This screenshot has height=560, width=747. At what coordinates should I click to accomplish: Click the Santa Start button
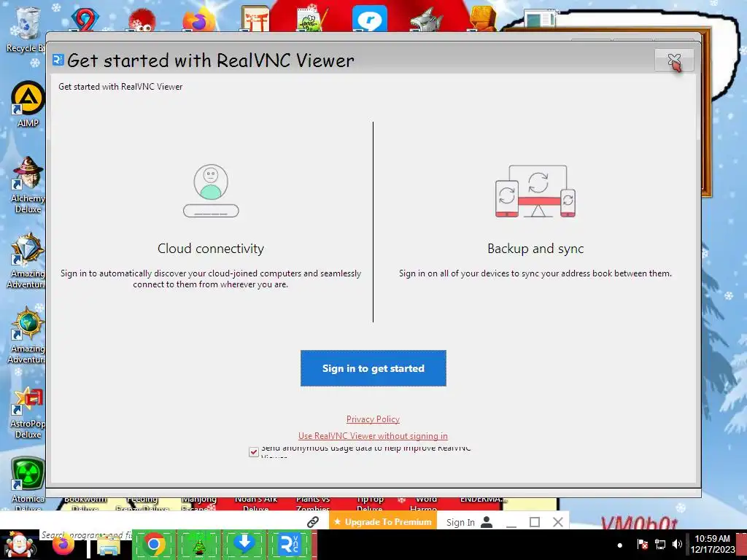pos(19,545)
